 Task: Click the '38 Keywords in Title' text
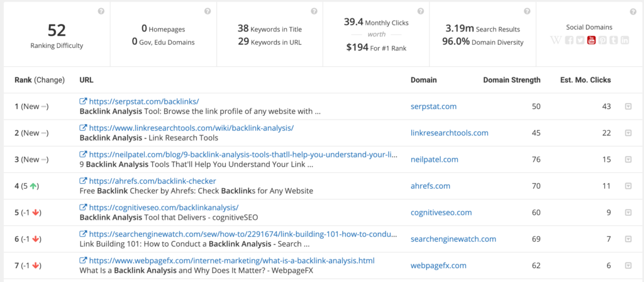pos(270,29)
